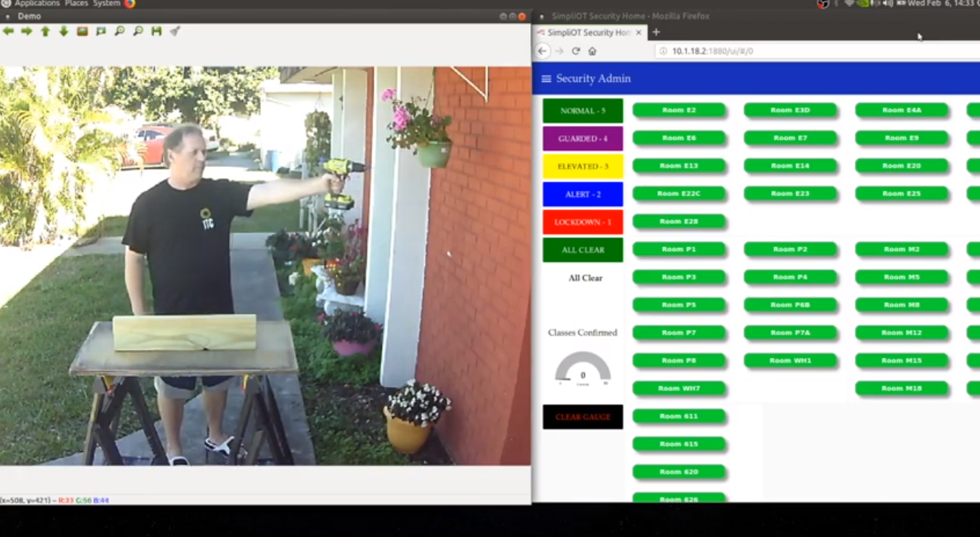Click the pan left arrow in Demo toolbar
Viewport: 980px width, 537px height.
8,31
